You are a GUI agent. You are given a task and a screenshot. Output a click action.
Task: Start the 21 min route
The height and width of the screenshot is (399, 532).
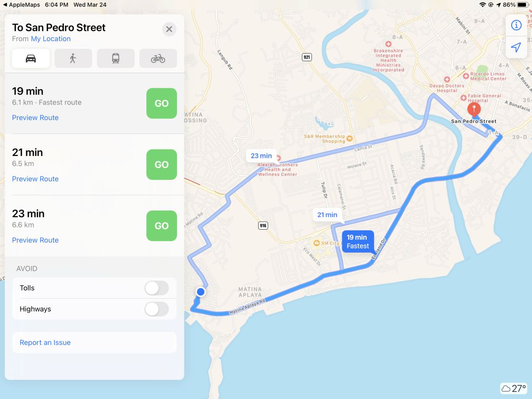[x=161, y=164]
